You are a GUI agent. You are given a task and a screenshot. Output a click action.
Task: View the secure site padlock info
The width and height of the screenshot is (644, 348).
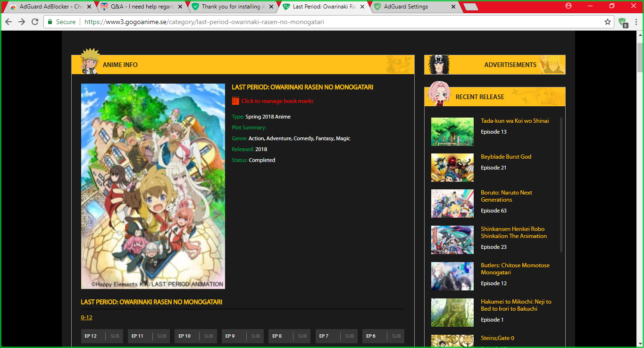click(50, 22)
